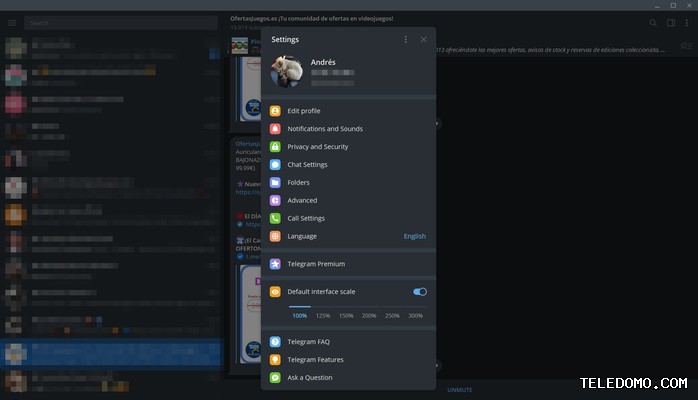
Task: Click the green Call Settings phone icon
Action: point(275,219)
